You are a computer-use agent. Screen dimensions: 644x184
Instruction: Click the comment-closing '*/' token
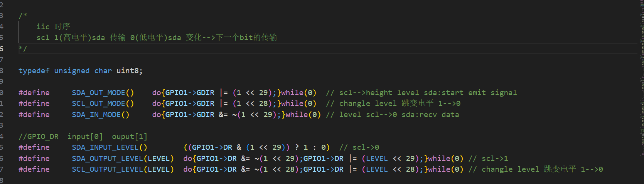[23, 49]
